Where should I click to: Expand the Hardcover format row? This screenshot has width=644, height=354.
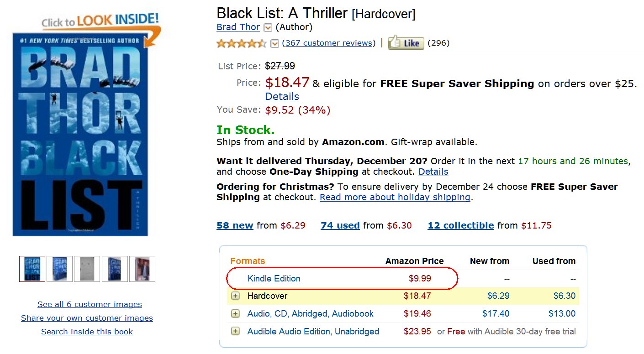point(235,296)
